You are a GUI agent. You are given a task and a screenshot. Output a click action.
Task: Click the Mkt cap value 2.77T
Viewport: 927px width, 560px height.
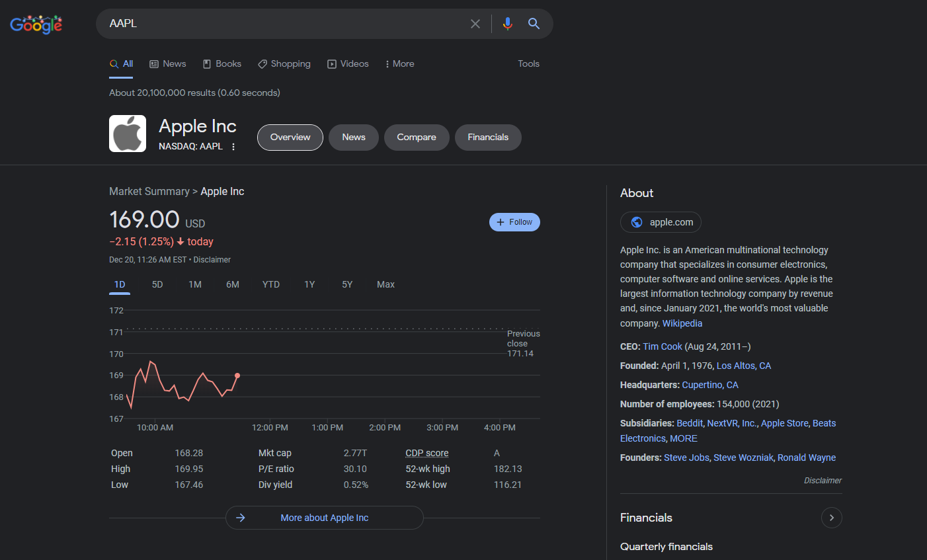coord(355,453)
